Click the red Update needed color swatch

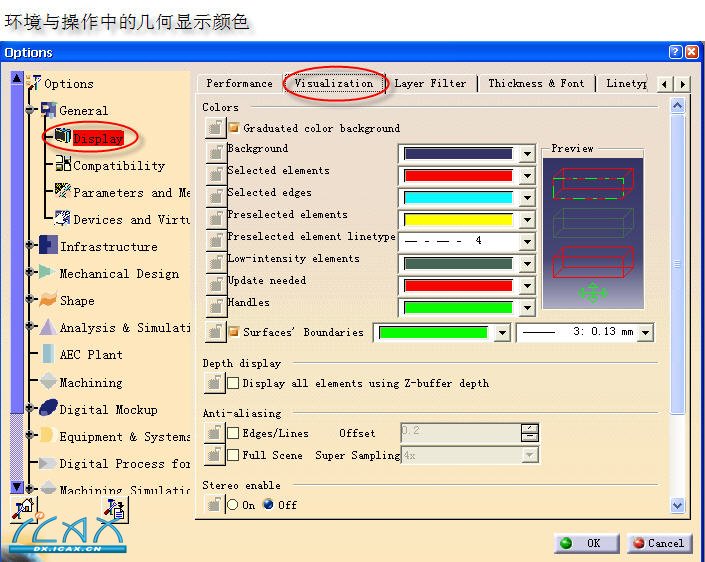458,286
